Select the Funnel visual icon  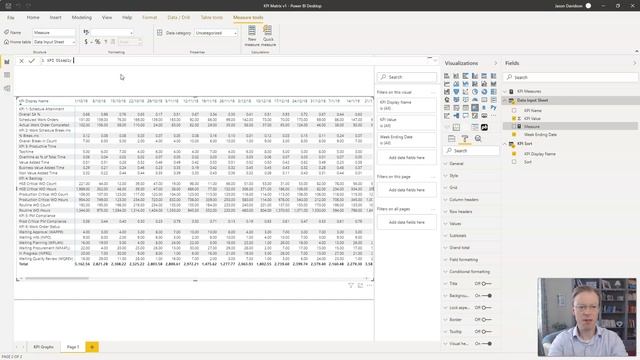(x=456, y=92)
